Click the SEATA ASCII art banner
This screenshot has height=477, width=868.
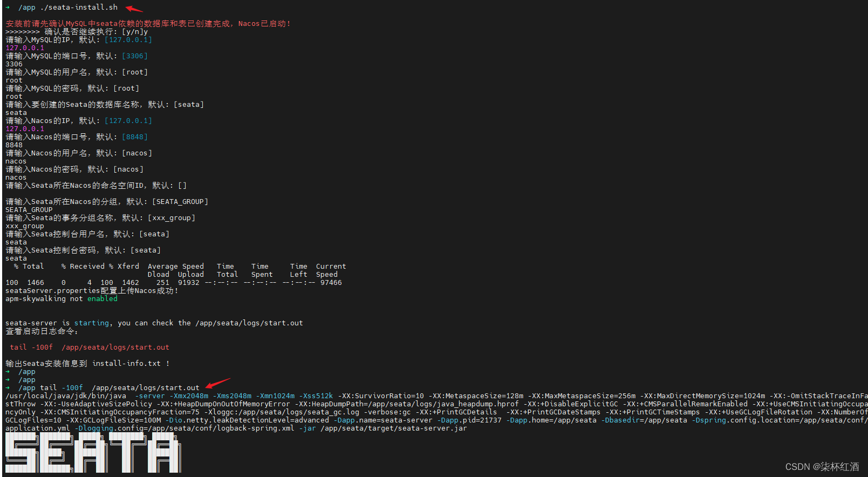tap(93, 453)
